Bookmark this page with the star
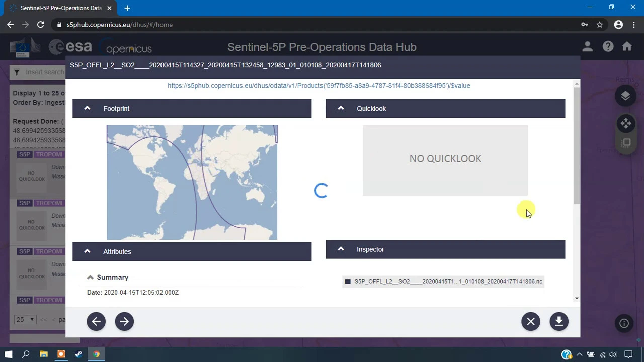Image resolution: width=644 pixels, height=362 pixels. [600, 24]
